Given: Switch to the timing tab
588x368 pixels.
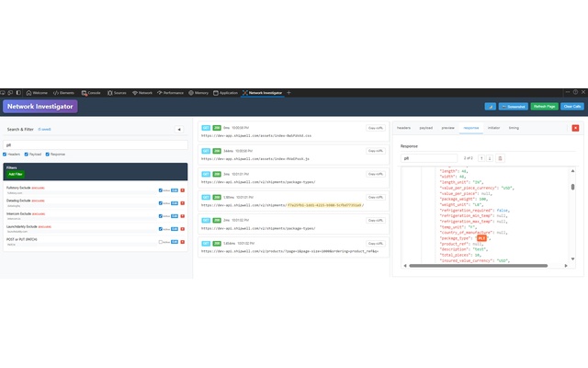Looking at the screenshot, I should point(514,128).
